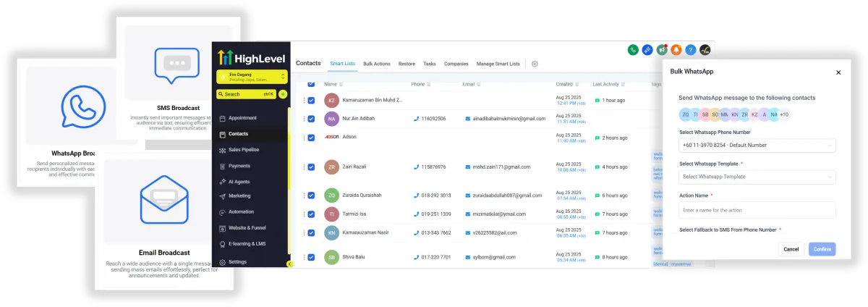This screenshot has width=868, height=307.
Task: Switch to the Smart Lists tab
Action: tap(342, 64)
